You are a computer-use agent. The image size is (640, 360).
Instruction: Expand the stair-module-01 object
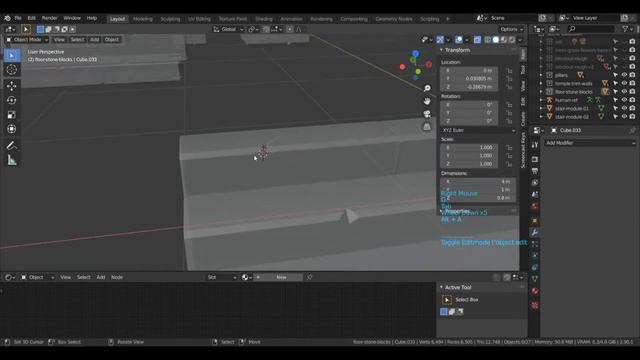point(541,108)
